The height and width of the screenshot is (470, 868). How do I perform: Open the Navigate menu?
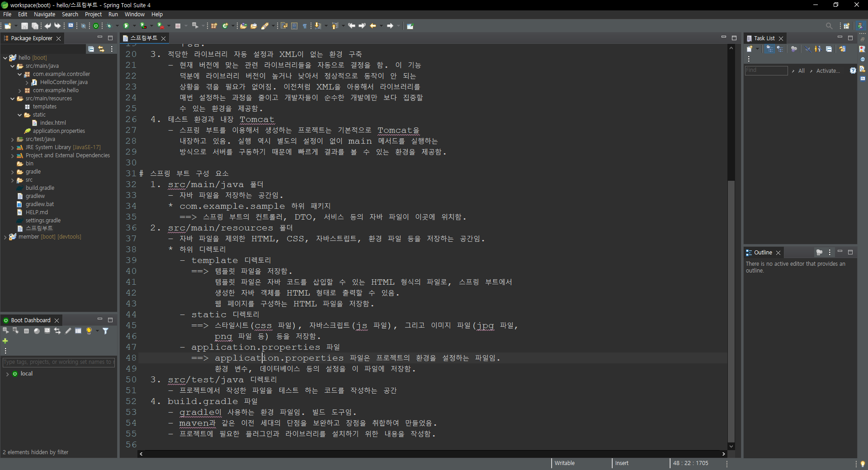pos(44,14)
